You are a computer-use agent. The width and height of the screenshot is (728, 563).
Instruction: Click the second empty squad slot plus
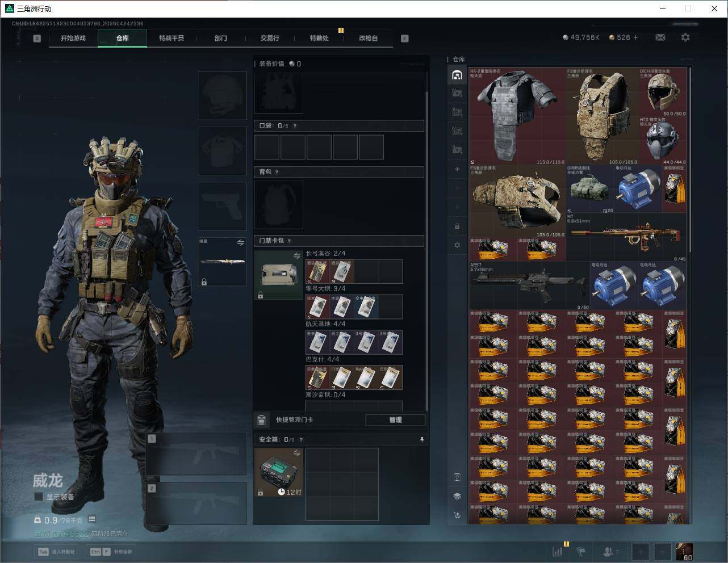pos(663,551)
